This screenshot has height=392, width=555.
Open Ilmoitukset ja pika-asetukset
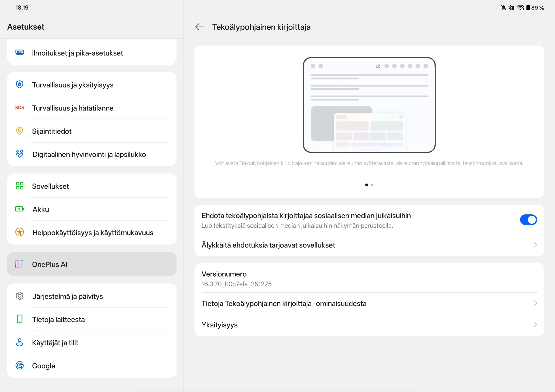point(77,53)
